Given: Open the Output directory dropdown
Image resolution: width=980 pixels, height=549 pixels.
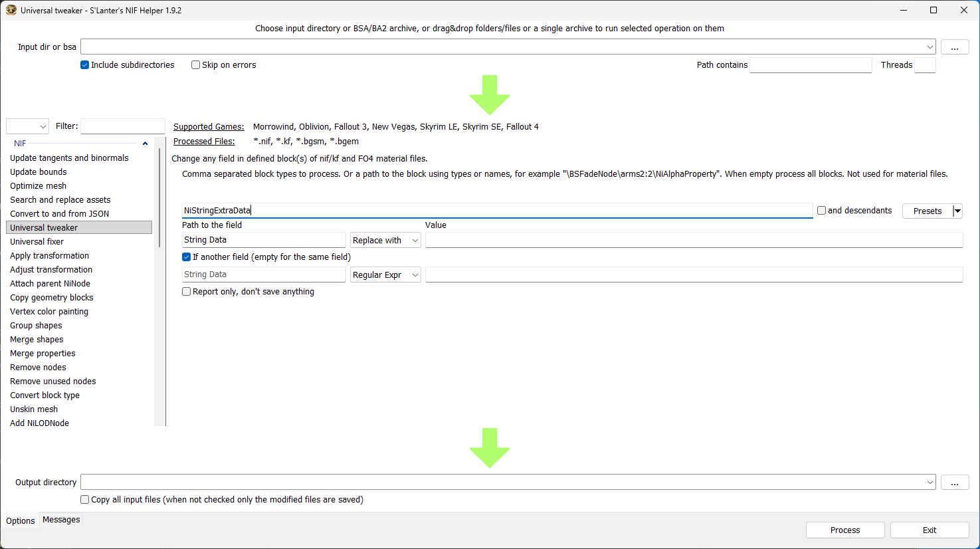Looking at the screenshot, I should click(x=930, y=482).
